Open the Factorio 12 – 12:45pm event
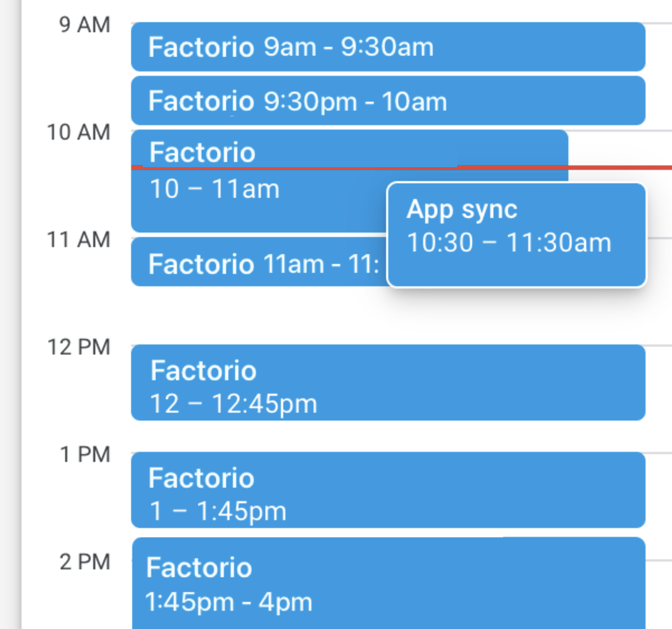 click(388, 383)
